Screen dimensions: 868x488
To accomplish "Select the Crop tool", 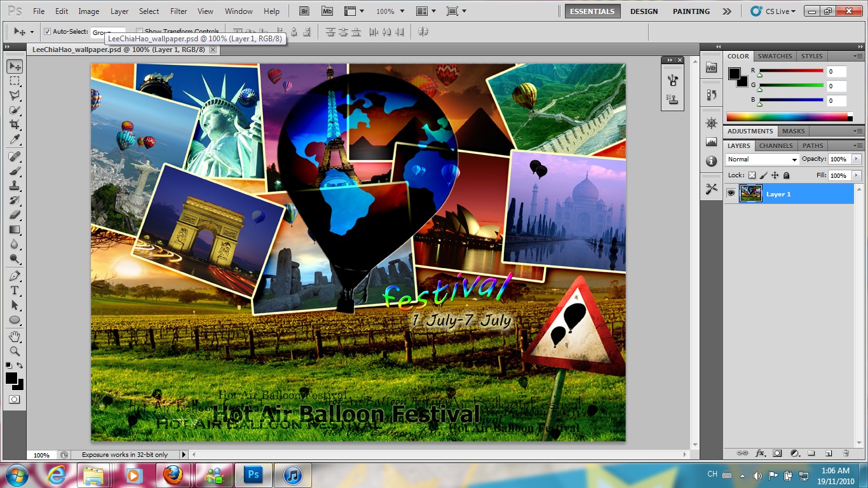I will (15, 125).
